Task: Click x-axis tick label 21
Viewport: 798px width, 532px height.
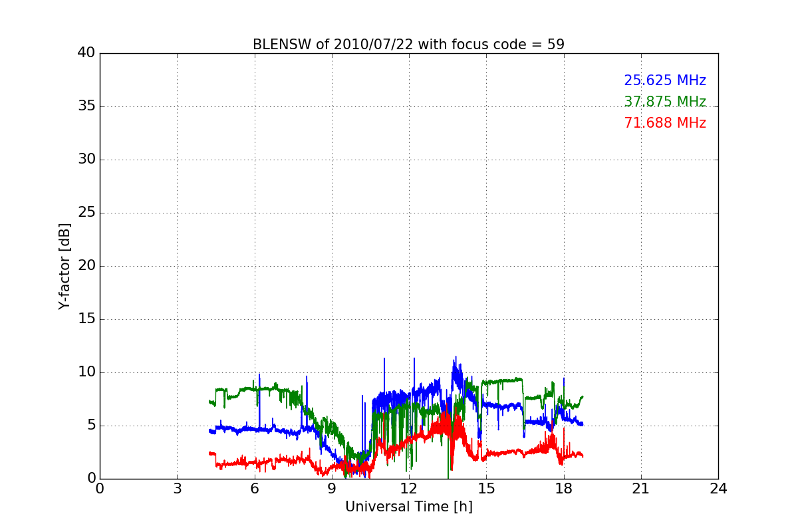Action: tap(641, 489)
